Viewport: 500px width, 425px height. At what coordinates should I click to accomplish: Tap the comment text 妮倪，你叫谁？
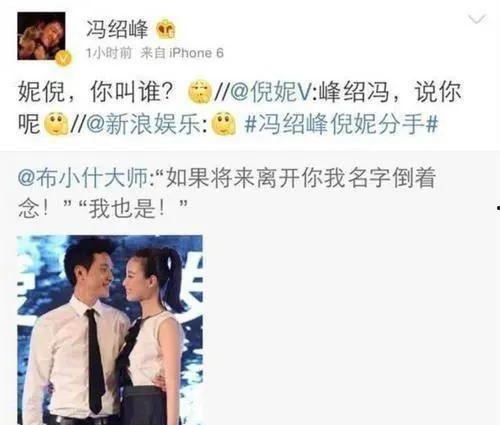pos(96,92)
